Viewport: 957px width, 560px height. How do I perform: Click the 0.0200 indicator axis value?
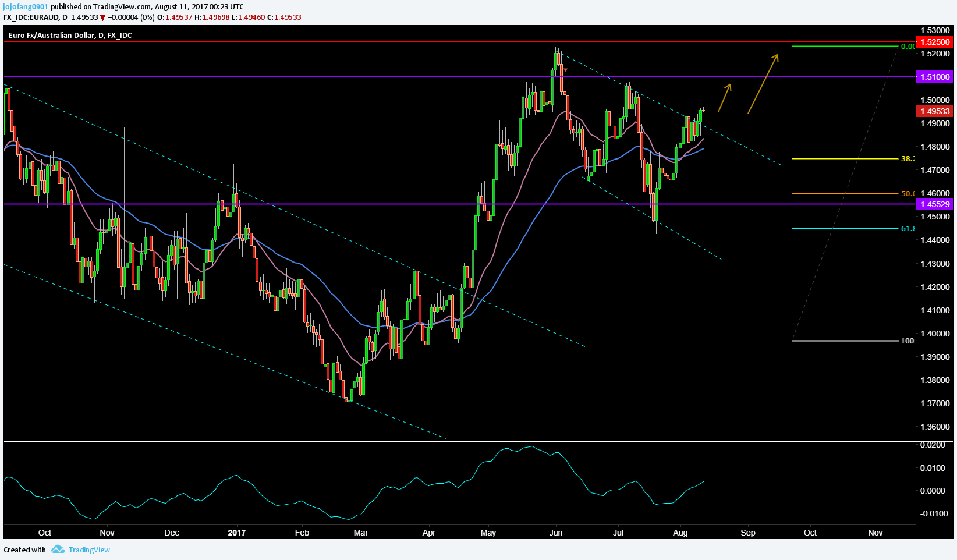pyautogui.click(x=933, y=445)
